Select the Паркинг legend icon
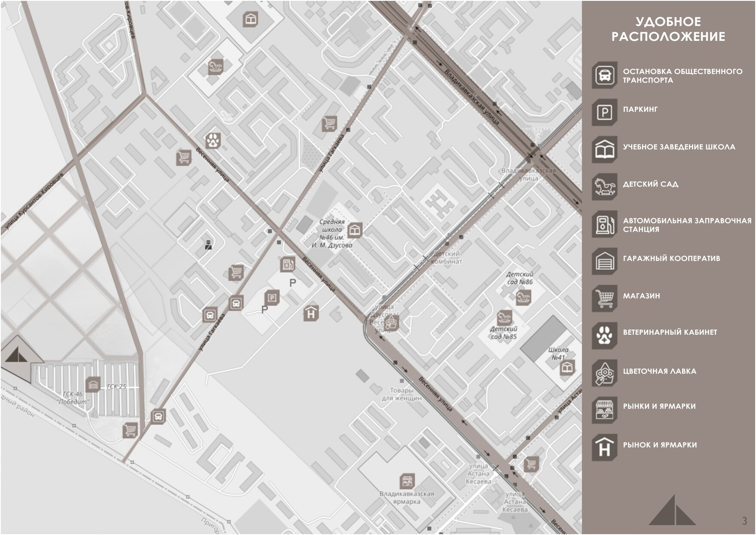 (x=604, y=113)
